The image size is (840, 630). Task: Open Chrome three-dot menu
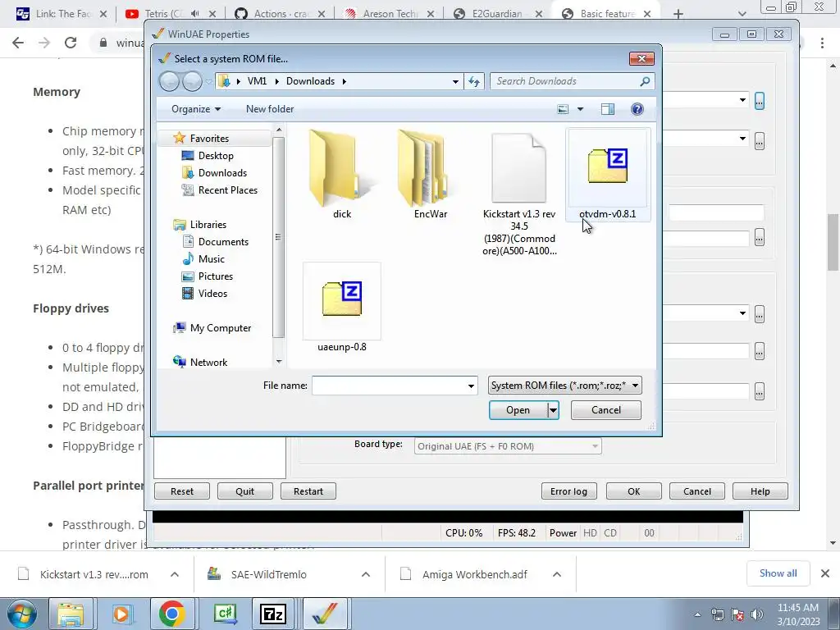coord(822,43)
